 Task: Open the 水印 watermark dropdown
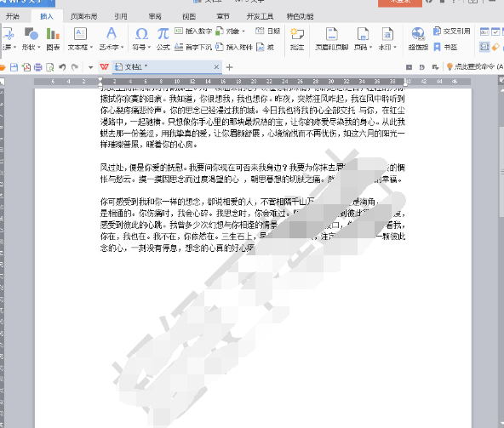point(395,48)
